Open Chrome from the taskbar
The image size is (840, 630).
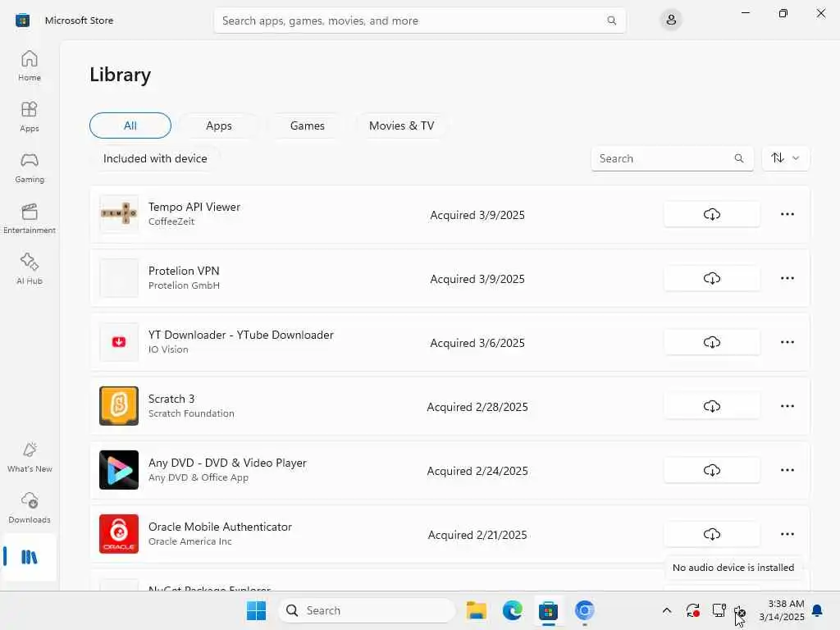coord(584,610)
